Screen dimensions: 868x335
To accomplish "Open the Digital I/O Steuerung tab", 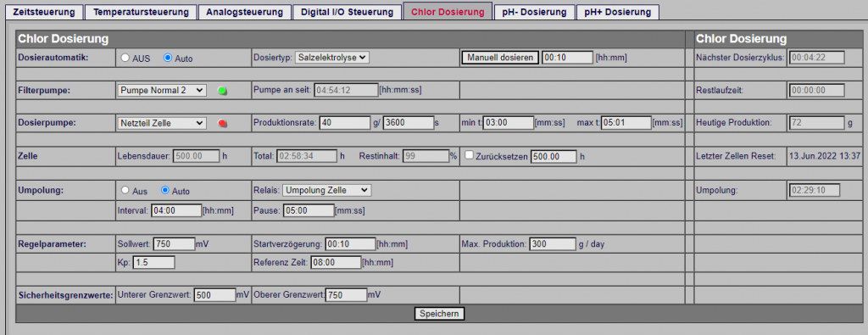I will [347, 12].
